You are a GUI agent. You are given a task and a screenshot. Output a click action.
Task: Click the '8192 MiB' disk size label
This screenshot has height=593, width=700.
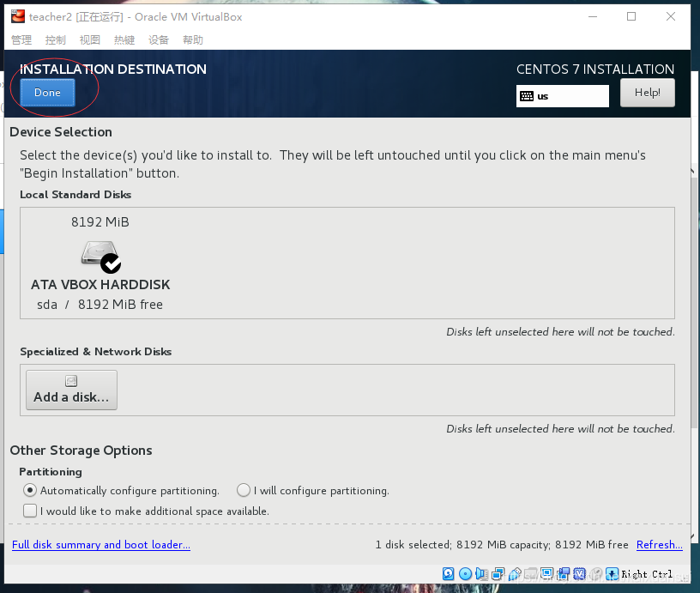point(100,222)
